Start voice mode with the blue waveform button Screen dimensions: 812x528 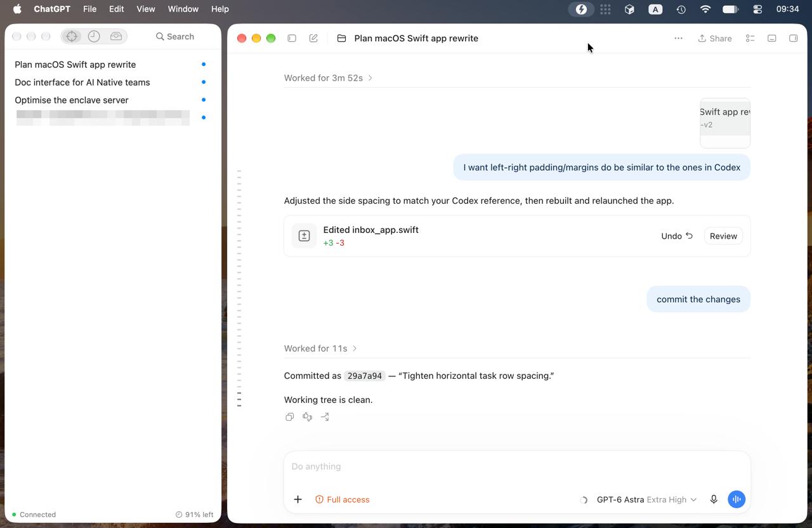[x=737, y=499]
